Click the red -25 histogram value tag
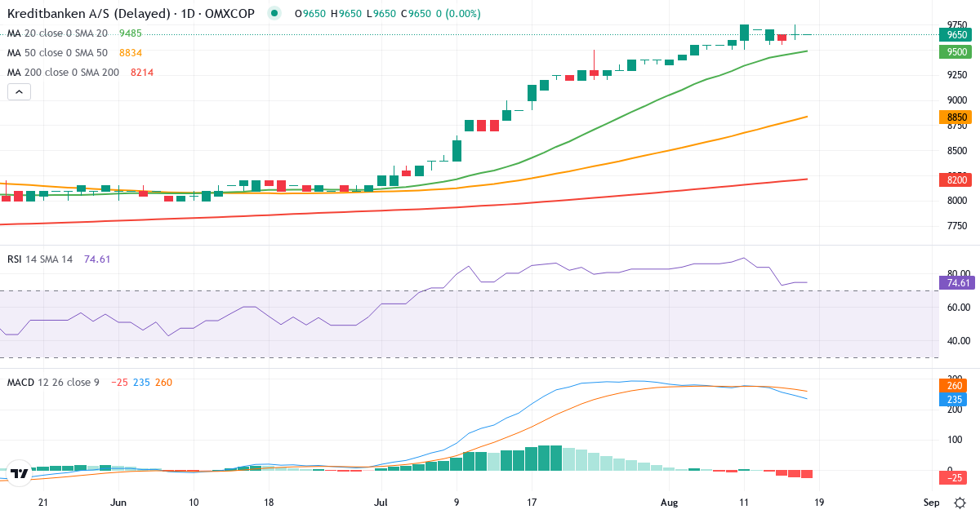This screenshot has width=980, height=514. click(x=953, y=476)
